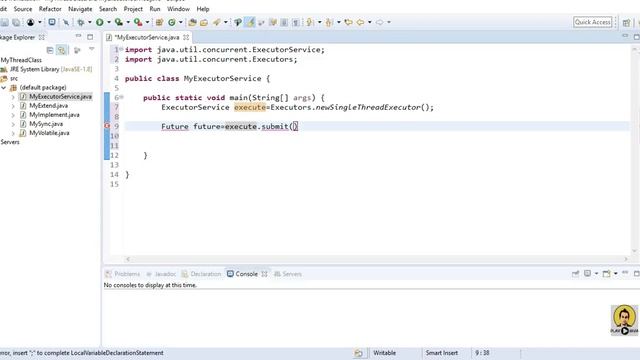Screen dimensions: 640x360
Task: Select MyImplement.java in Package Explorer
Action: [54, 115]
